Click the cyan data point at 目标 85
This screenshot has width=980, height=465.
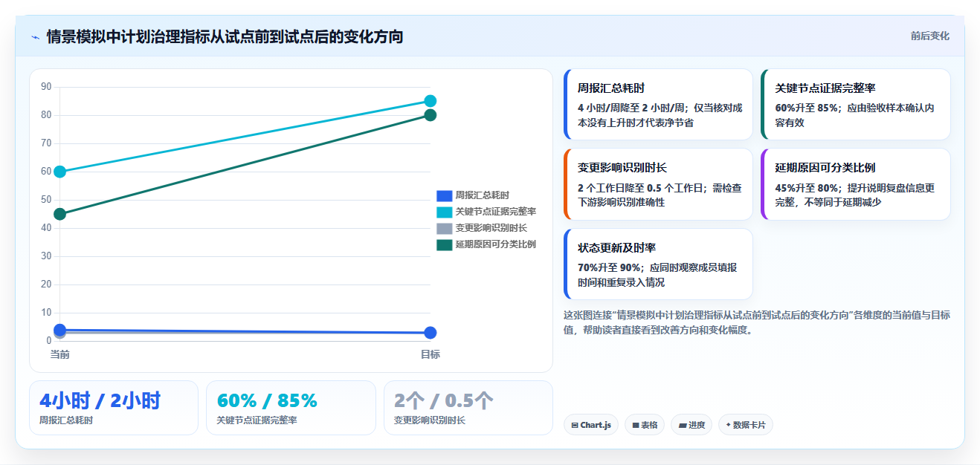tap(431, 101)
